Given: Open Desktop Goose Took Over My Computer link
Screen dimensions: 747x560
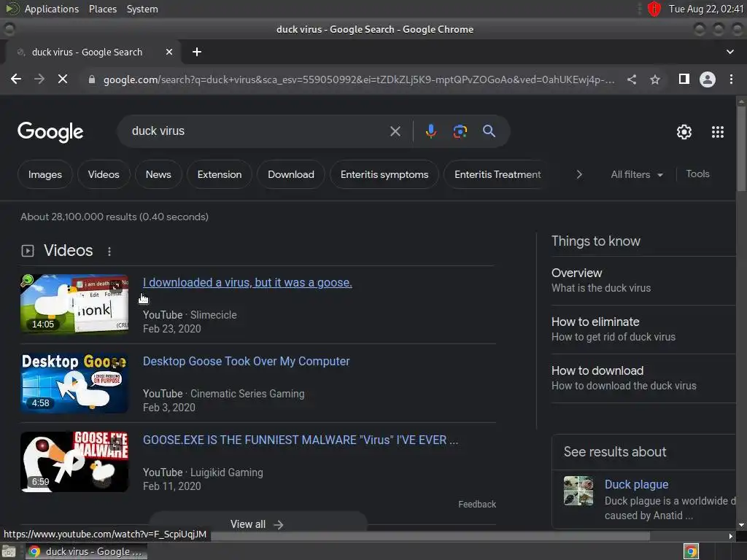Looking at the screenshot, I should pos(247,361).
